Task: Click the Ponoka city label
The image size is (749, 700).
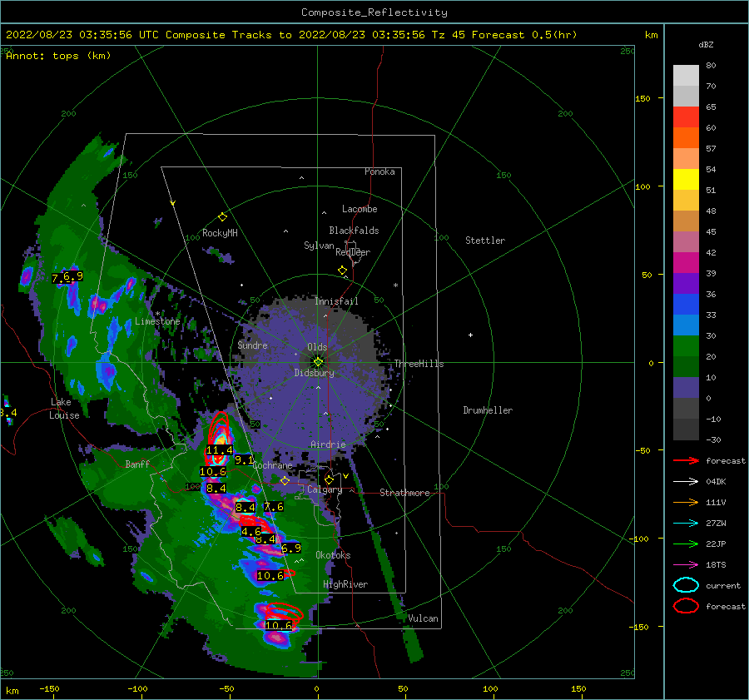Action: pyautogui.click(x=379, y=171)
